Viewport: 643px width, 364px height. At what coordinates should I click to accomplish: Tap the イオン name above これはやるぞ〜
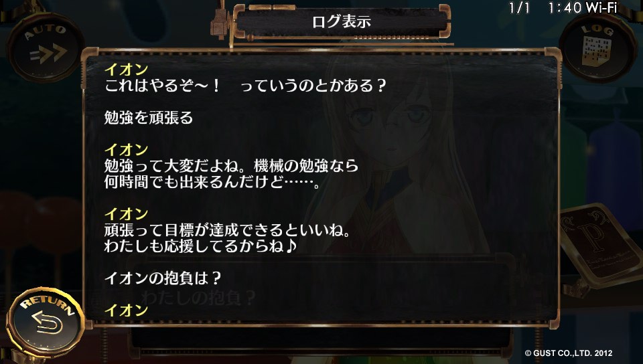click(x=127, y=70)
